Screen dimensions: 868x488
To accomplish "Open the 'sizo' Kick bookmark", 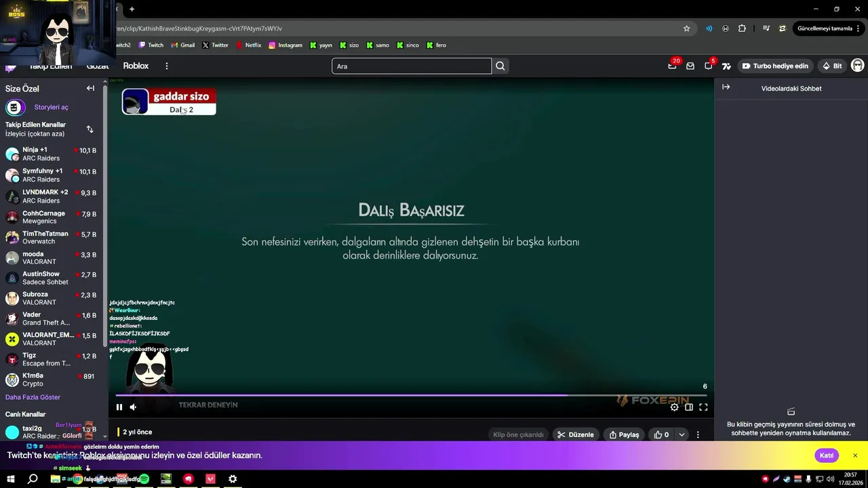I will [x=349, y=45].
